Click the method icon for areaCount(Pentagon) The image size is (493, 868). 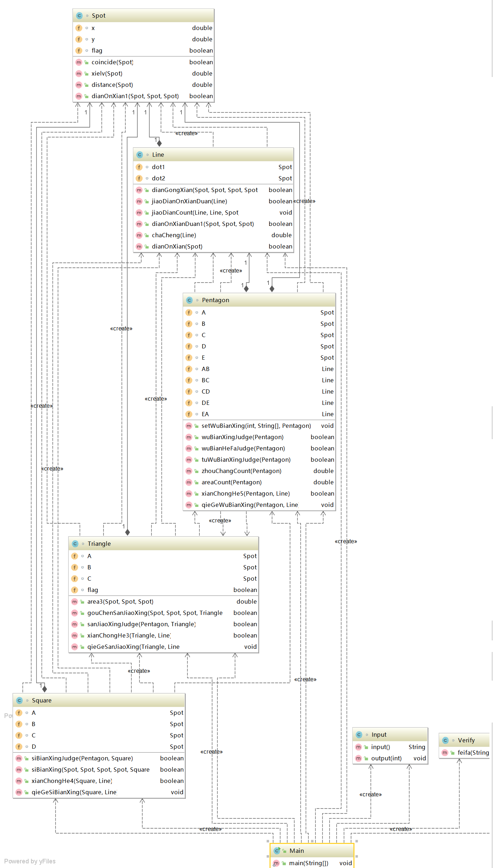pyautogui.click(x=189, y=482)
